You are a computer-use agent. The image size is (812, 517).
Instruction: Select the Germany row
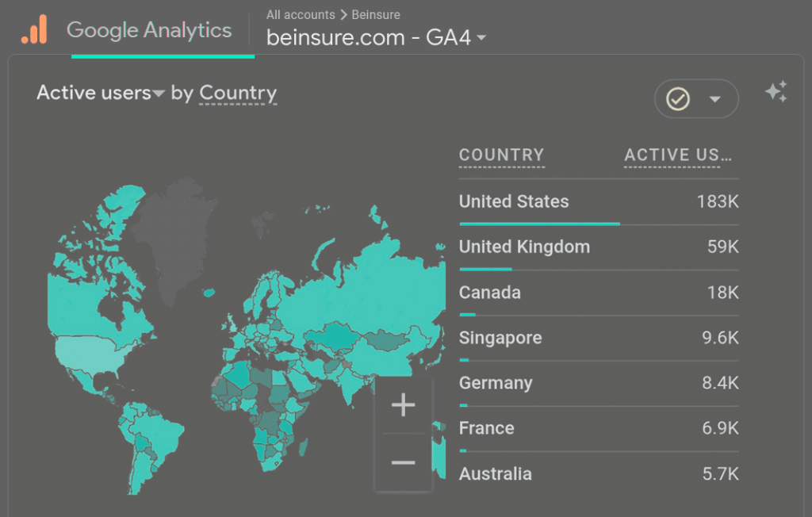[x=599, y=384]
